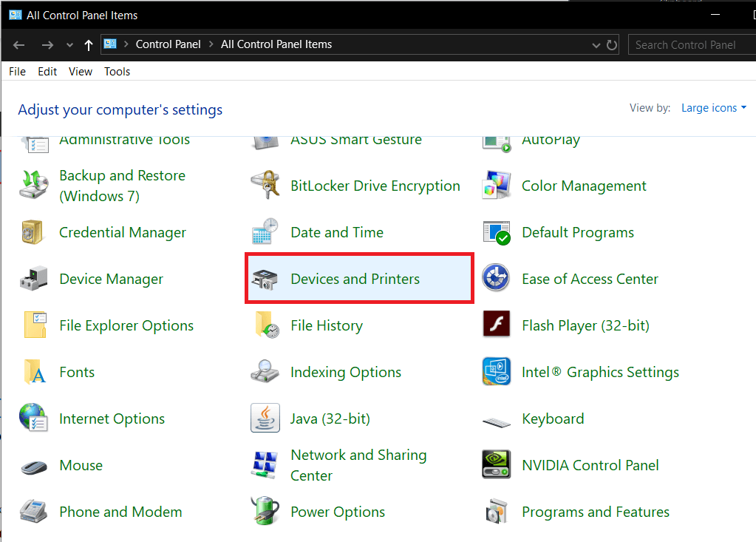Viewport: 756px width, 542px height.
Task: Open the Java coffee cup icon
Action: (x=265, y=419)
